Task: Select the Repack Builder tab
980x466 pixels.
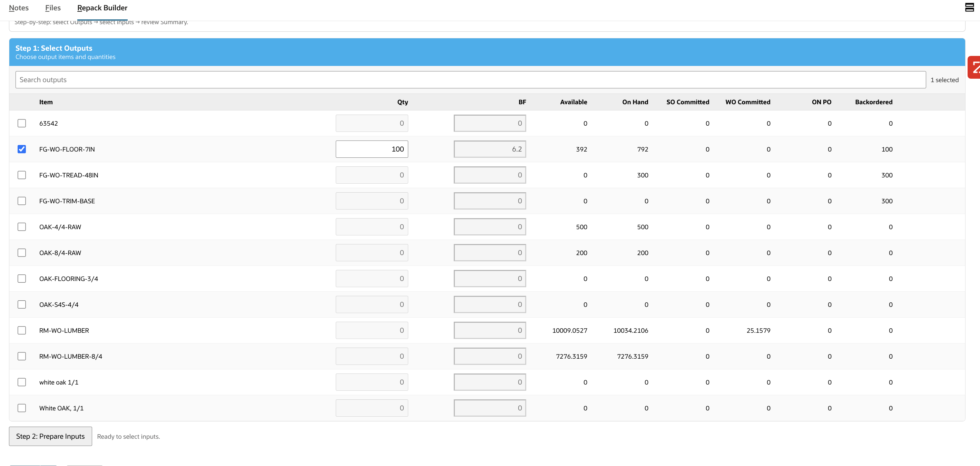Action: point(102,8)
